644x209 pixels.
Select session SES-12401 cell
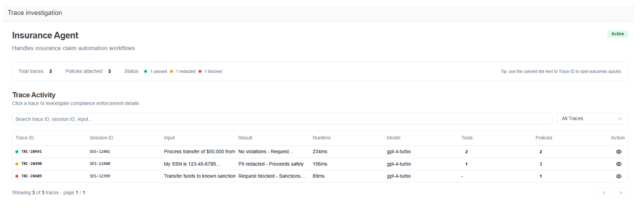pyautogui.click(x=100, y=152)
